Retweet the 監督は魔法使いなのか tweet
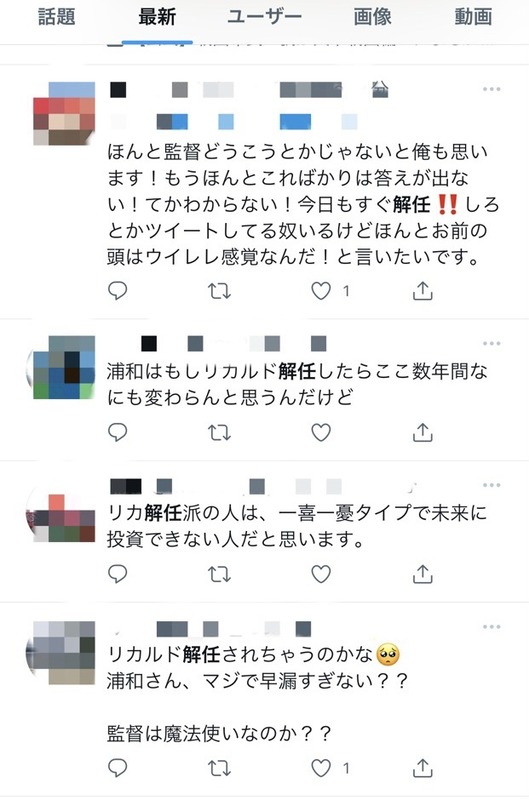The width and height of the screenshot is (529, 800). [x=219, y=768]
